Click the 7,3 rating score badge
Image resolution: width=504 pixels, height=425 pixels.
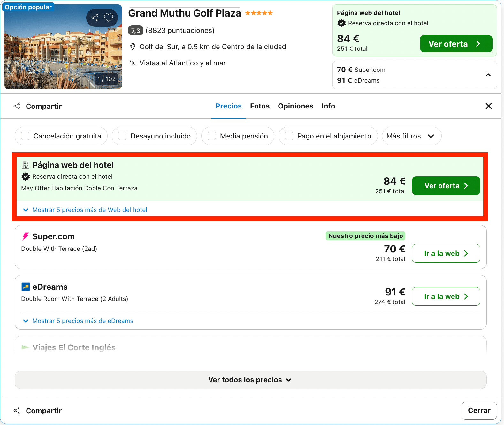coord(136,31)
